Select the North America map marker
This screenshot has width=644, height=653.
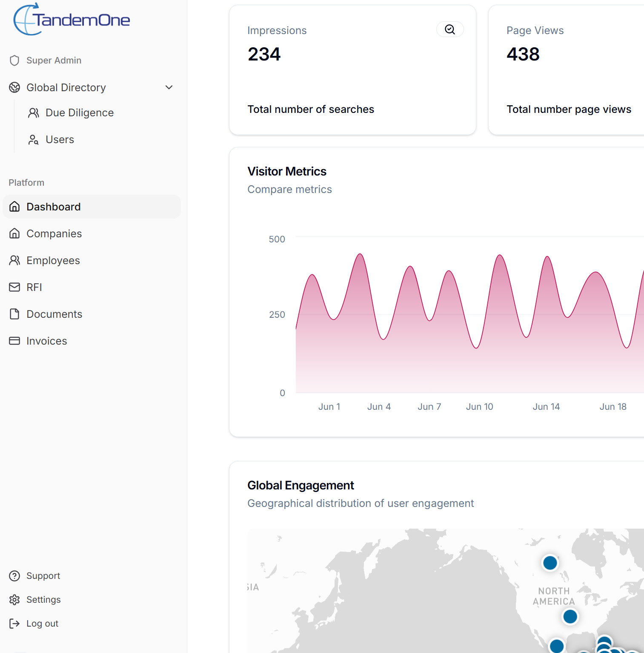coord(550,563)
